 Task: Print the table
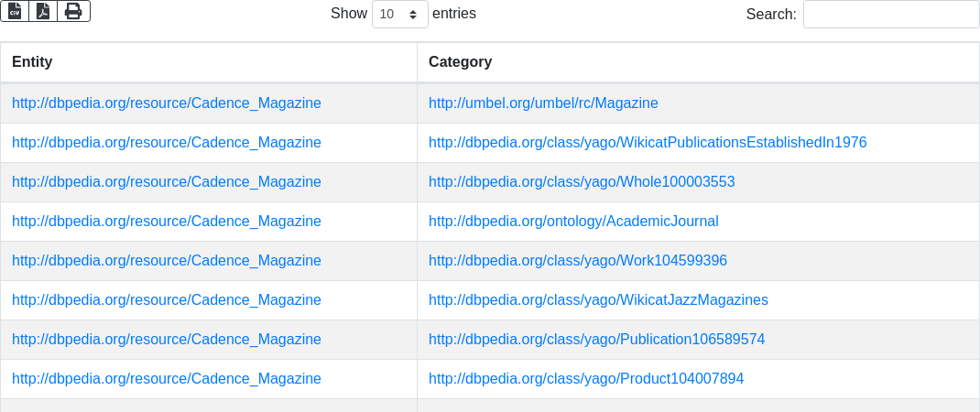(x=73, y=11)
